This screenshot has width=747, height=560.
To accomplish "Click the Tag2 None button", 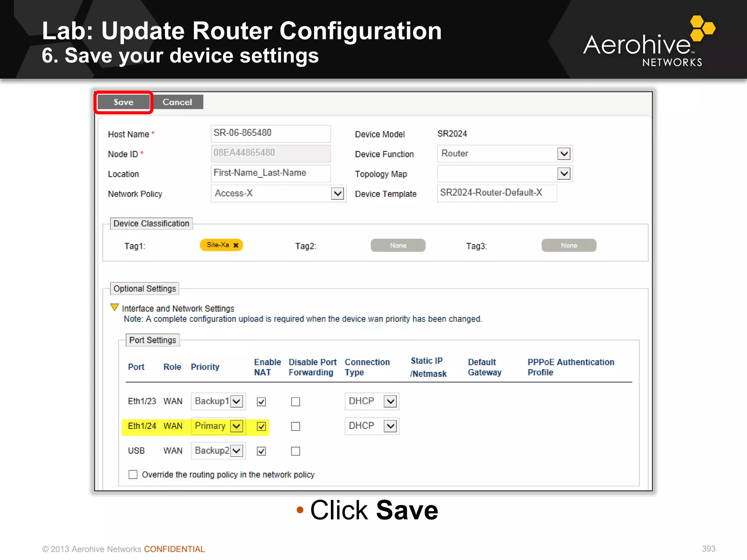I will (398, 245).
